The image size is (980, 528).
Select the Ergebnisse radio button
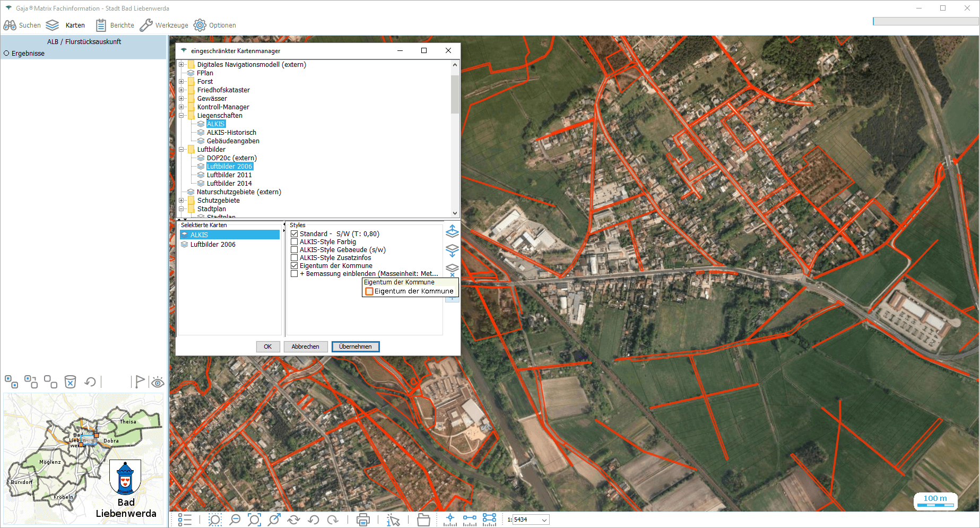pyautogui.click(x=7, y=54)
